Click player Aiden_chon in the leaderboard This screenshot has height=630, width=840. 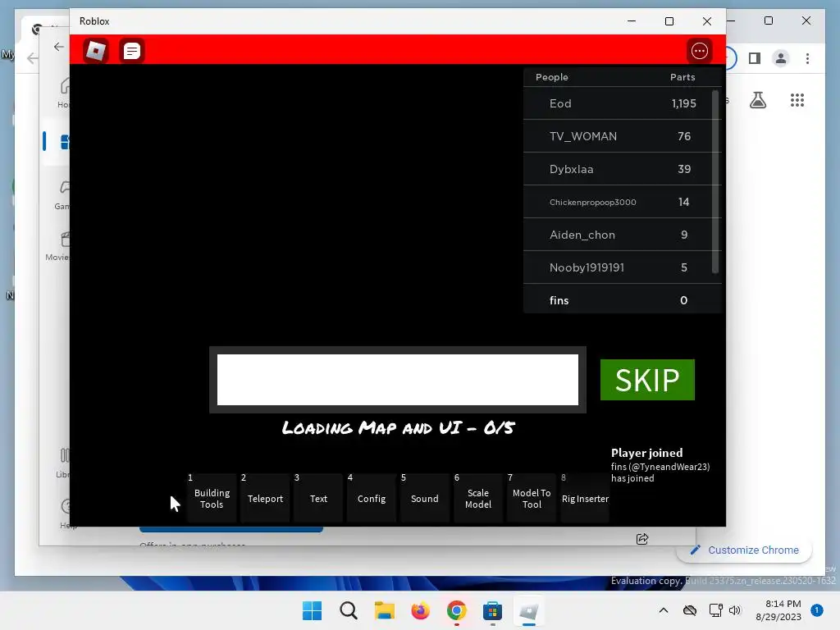622,235
